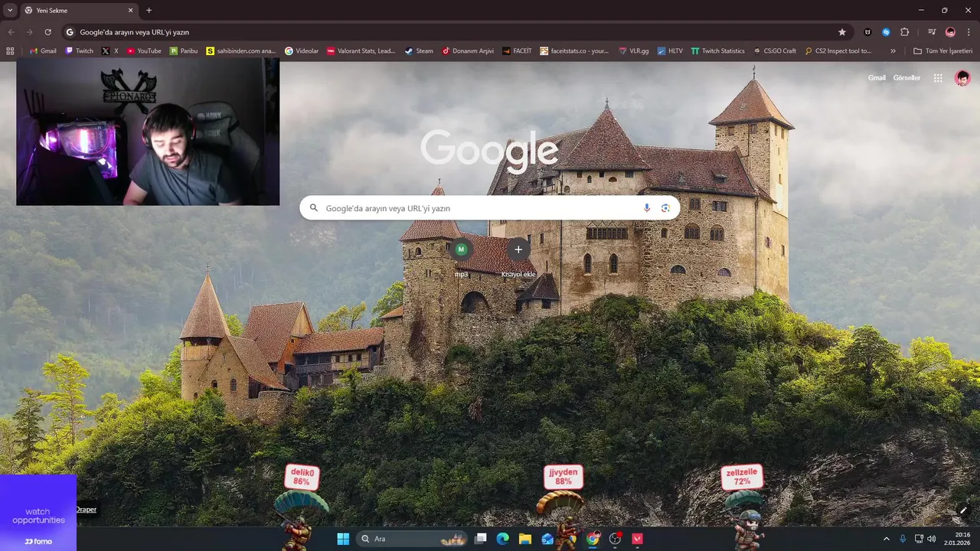Switch to Chrome in the taskbar
The image size is (980, 551).
coord(593,539)
